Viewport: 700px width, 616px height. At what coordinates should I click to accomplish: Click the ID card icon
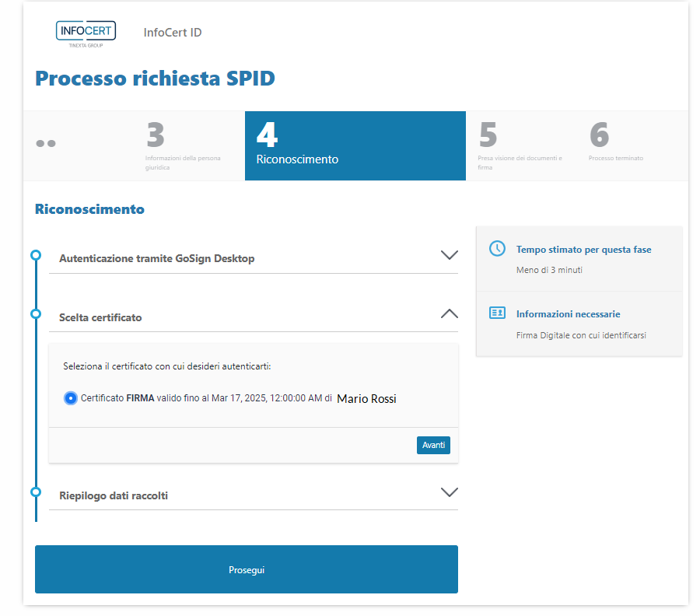click(497, 313)
